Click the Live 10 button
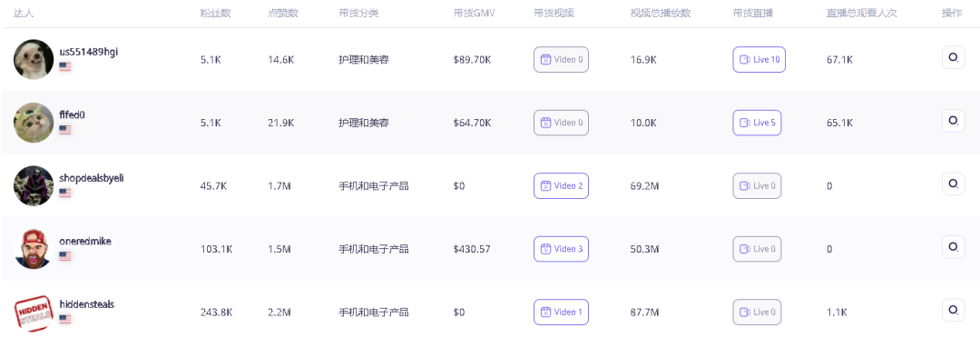This screenshot has height=338, width=980. [x=759, y=59]
